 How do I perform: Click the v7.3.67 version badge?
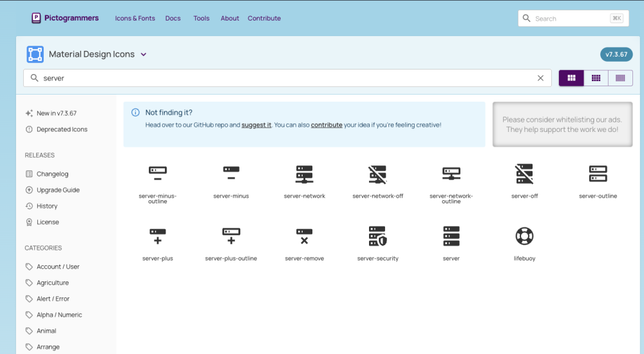[616, 54]
